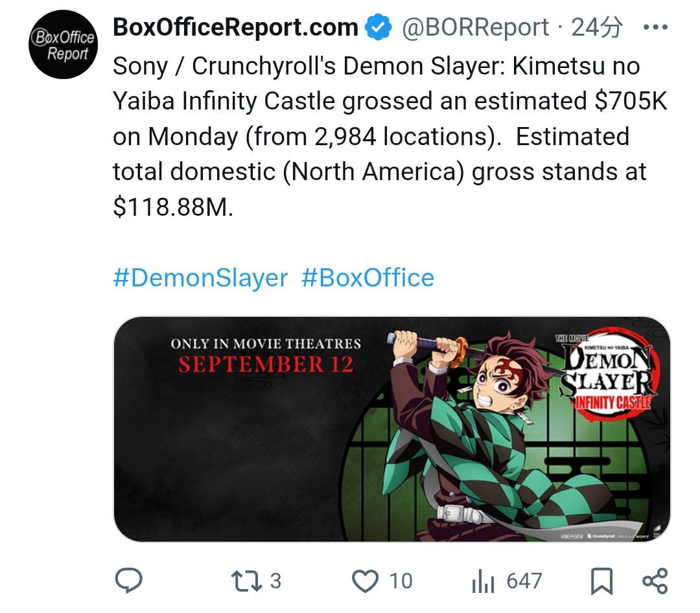
Task: Click the BoxOfficeReport.com account name
Action: tap(235, 27)
